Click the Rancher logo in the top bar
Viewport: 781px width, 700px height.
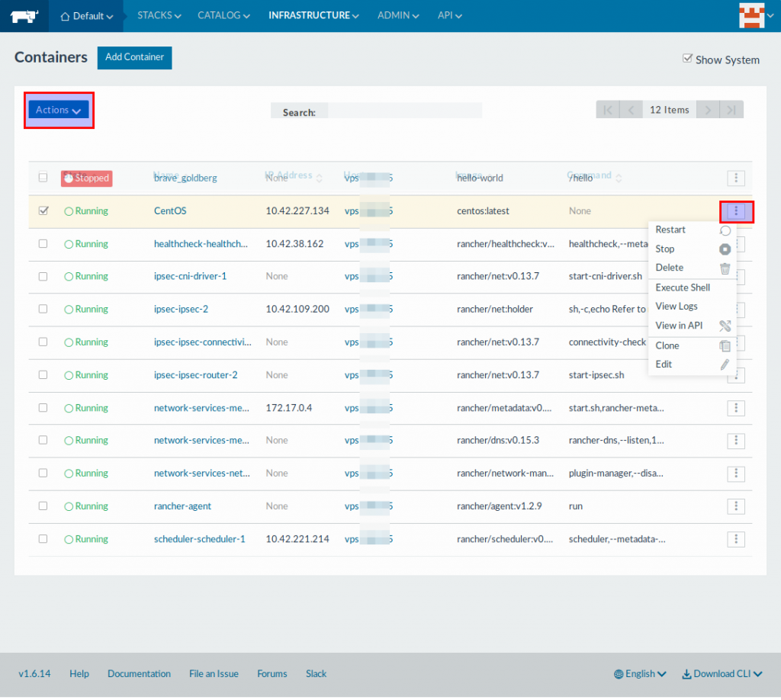(24, 15)
